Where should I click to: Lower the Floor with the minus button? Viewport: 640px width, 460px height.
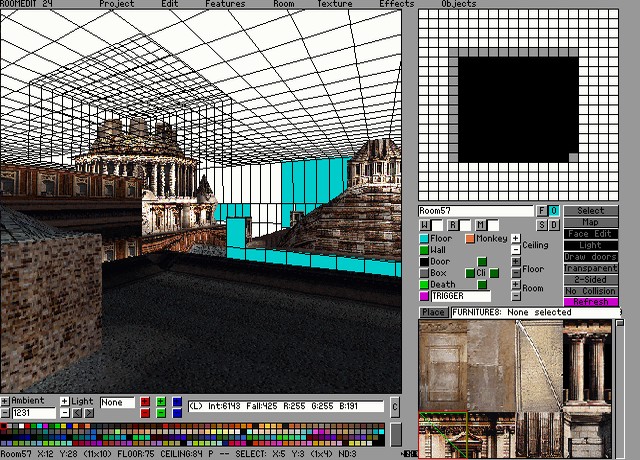pos(516,273)
